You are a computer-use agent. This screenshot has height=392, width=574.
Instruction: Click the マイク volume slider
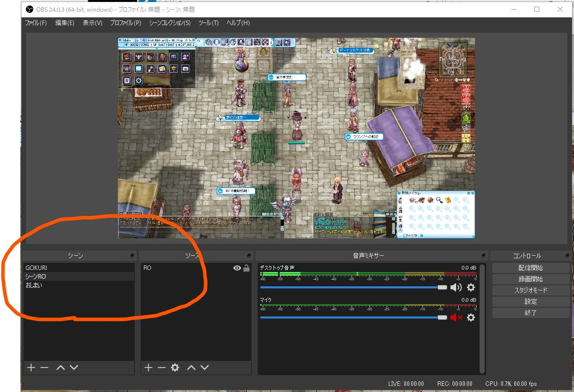[353, 317]
